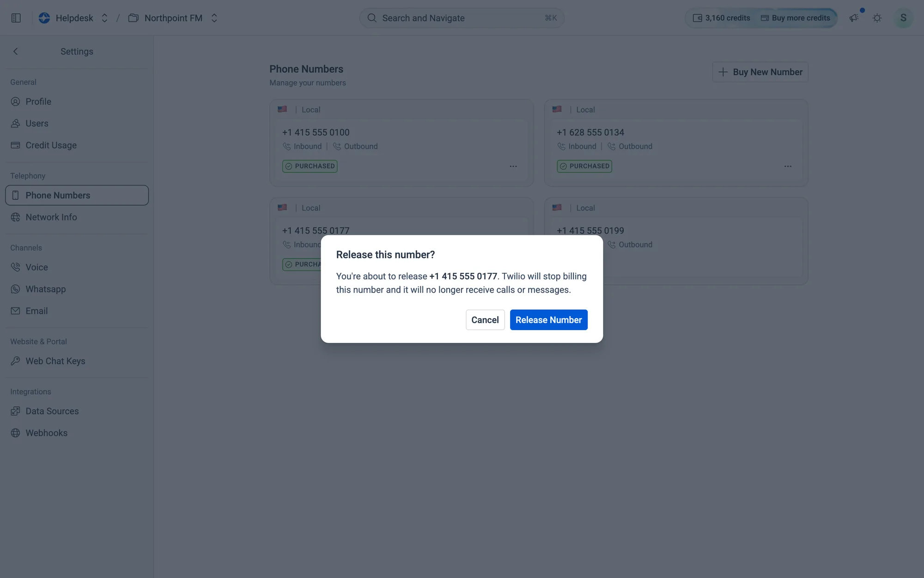Open Credit Usage page
This screenshot has width=924, height=578.
(77, 145)
